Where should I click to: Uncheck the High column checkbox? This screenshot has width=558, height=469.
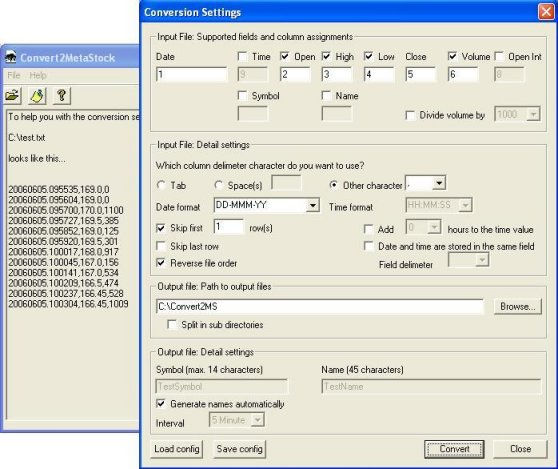tap(326, 56)
